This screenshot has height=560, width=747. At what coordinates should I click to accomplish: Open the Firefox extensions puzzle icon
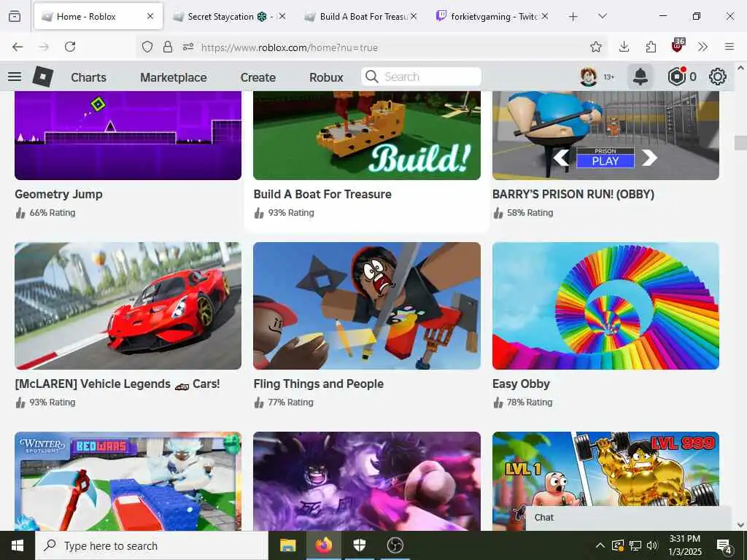651,47
